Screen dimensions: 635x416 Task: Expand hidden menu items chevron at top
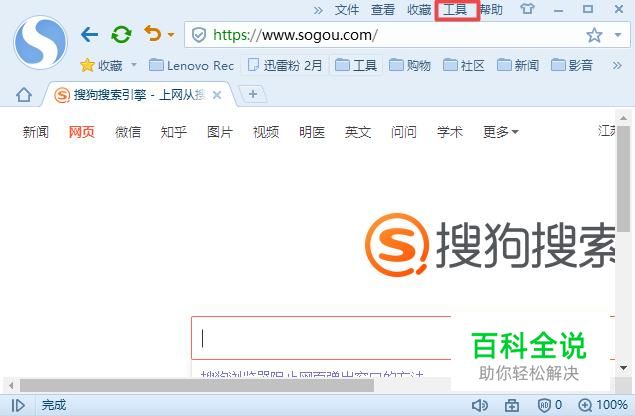point(318,10)
